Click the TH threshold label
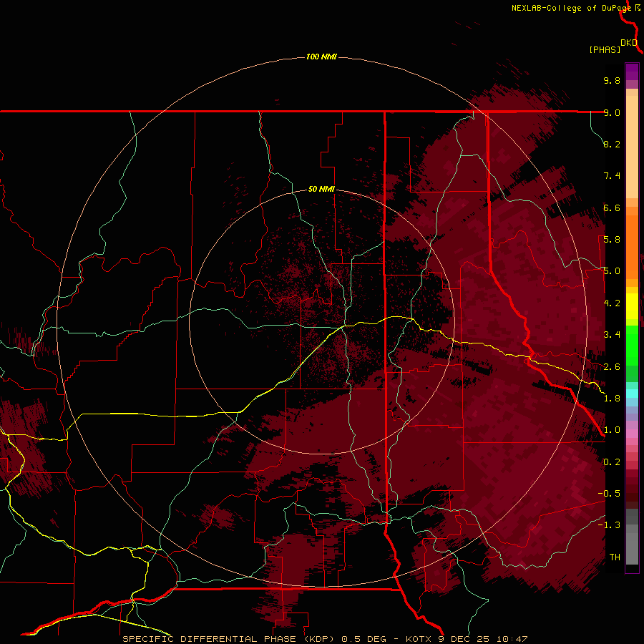Viewport: 644px width, 644px height. point(615,557)
